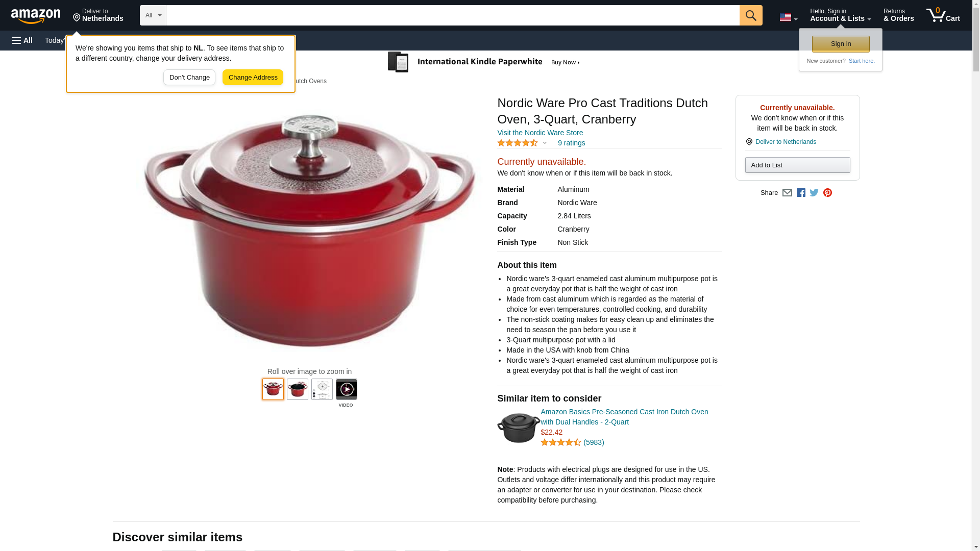Play the product video thumbnail

tap(346, 389)
